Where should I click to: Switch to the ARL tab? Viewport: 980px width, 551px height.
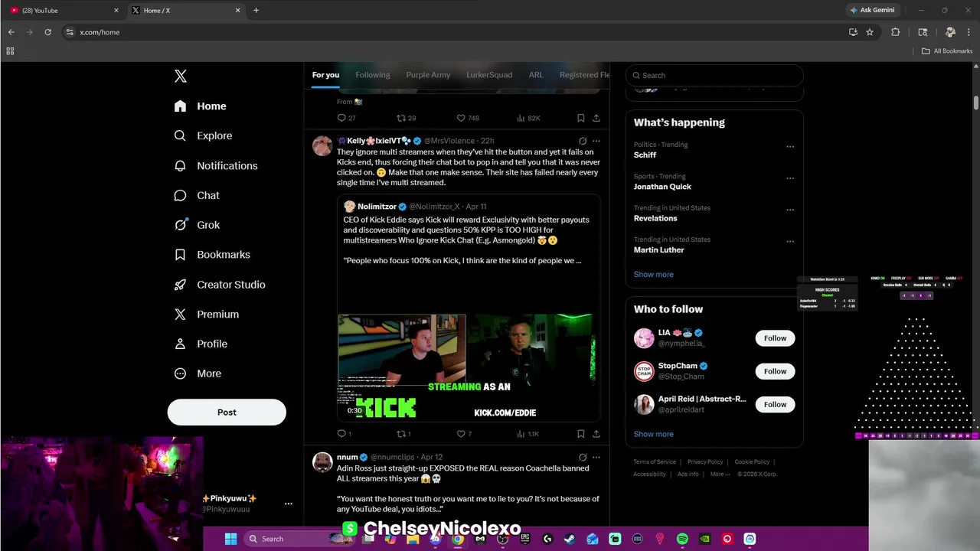point(536,75)
